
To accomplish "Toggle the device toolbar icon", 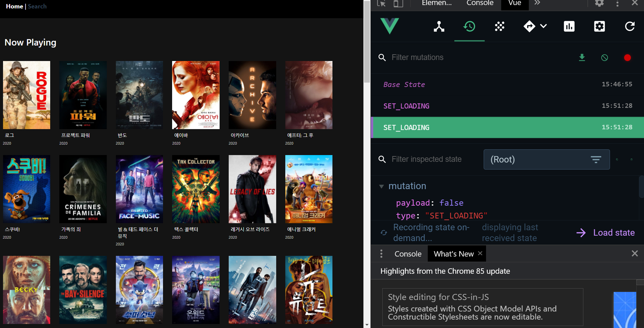I will point(398,3).
